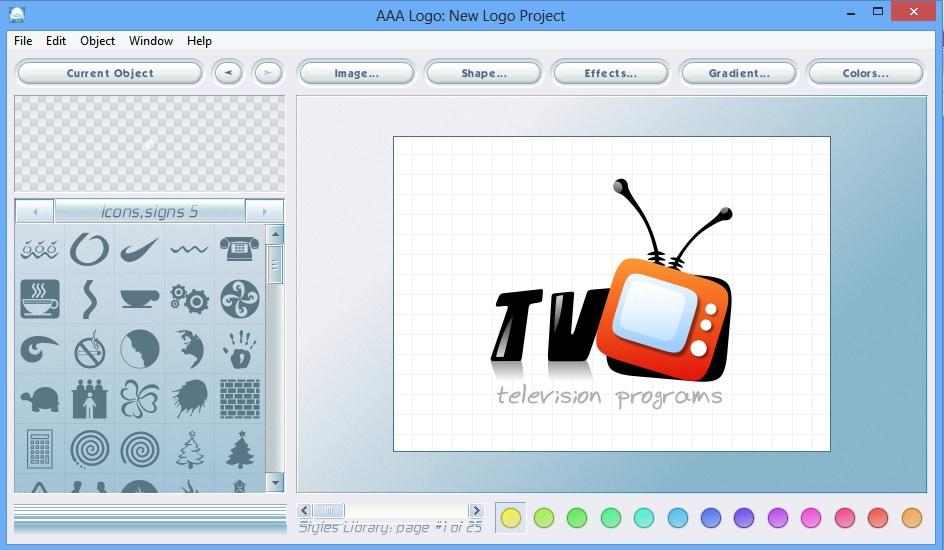Open the 'Icons,signs 5' category list

pos(149,211)
